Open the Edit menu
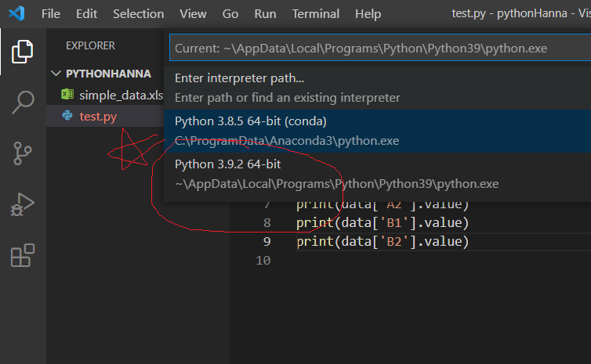 (x=86, y=14)
